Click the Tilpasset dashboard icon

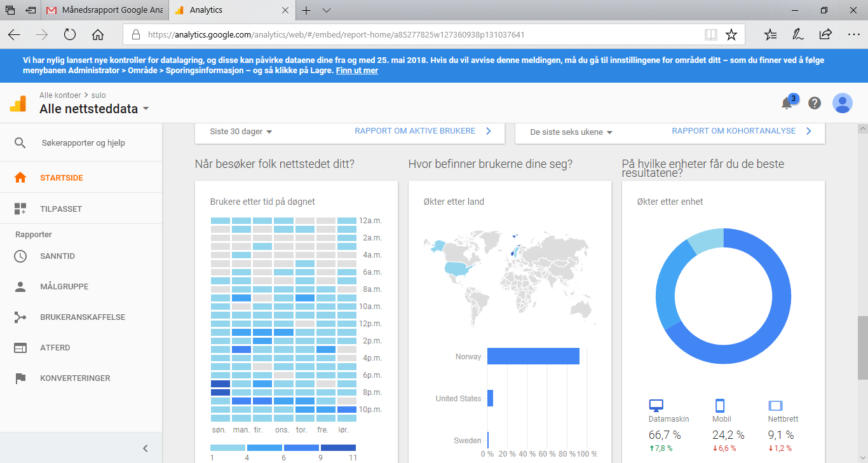point(20,209)
